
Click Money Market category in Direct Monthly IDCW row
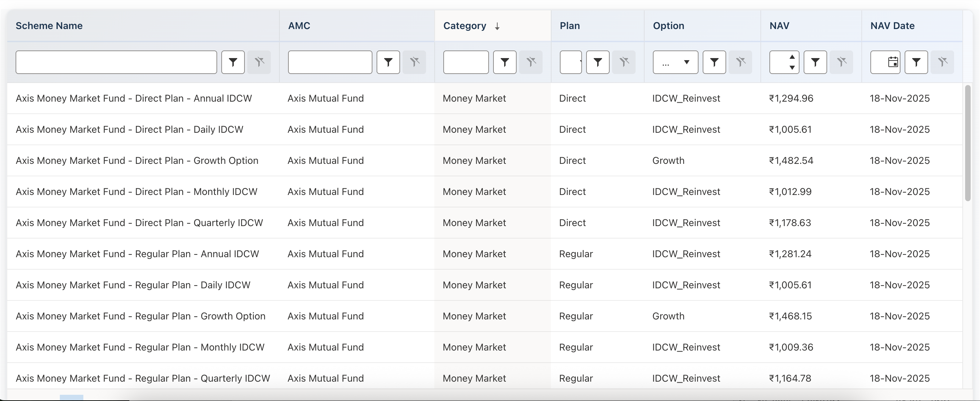click(474, 192)
